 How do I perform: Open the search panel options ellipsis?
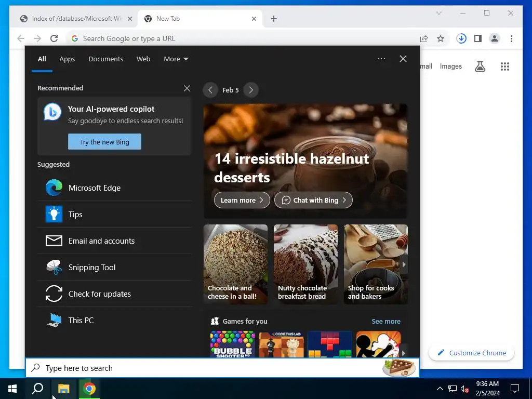(x=381, y=59)
